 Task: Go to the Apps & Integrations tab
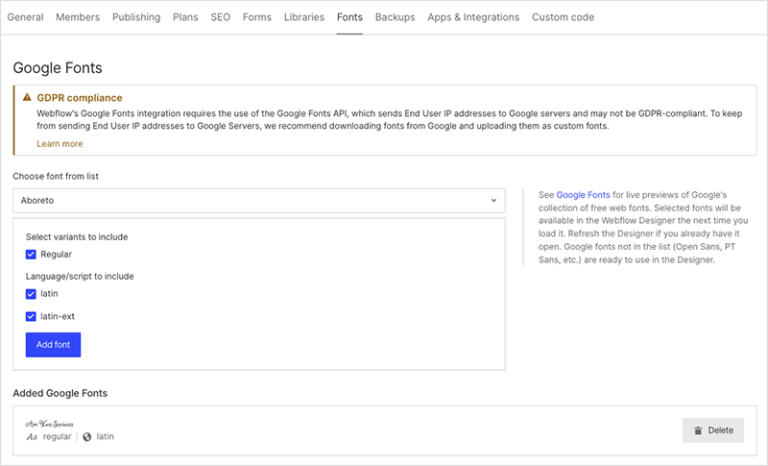(473, 17)
